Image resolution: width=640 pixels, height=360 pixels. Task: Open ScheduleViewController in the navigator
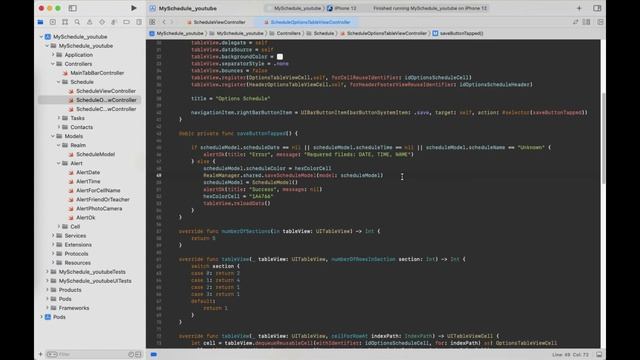102,91
